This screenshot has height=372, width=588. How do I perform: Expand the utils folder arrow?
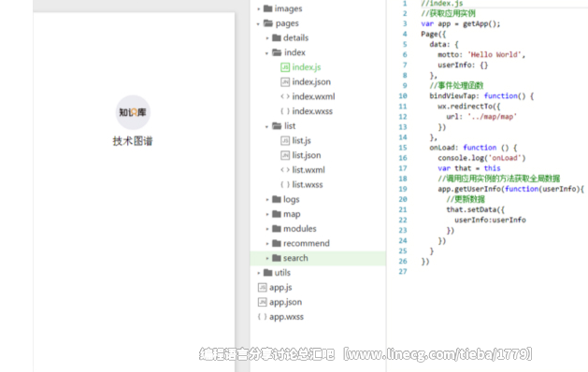point(258,273)
